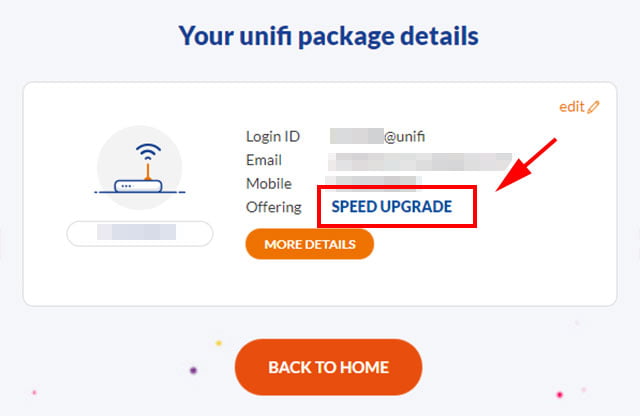Viewport: 640px width, 416px height.
Task: Click the Login ID label
Action: click(273, 136)
